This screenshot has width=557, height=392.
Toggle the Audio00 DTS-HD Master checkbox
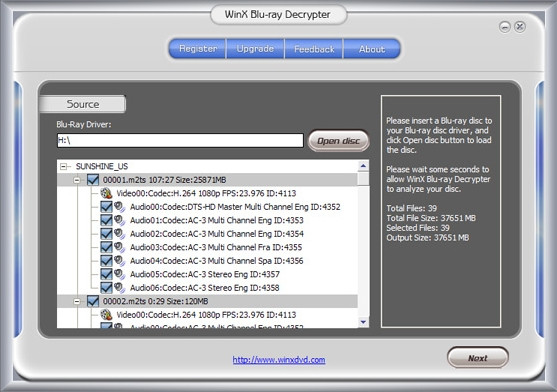coord(106,207)
